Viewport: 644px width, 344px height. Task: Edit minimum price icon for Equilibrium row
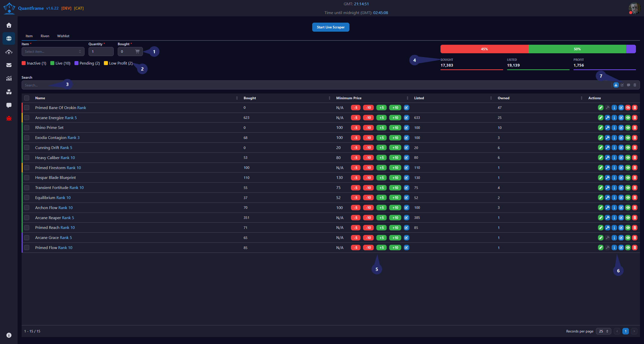[x=406, y=198]
